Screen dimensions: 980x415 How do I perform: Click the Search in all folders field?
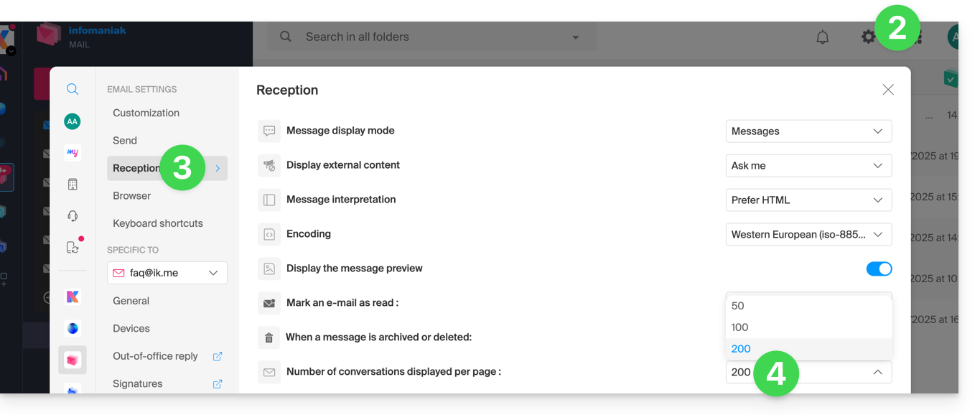(x=431, y=37)
